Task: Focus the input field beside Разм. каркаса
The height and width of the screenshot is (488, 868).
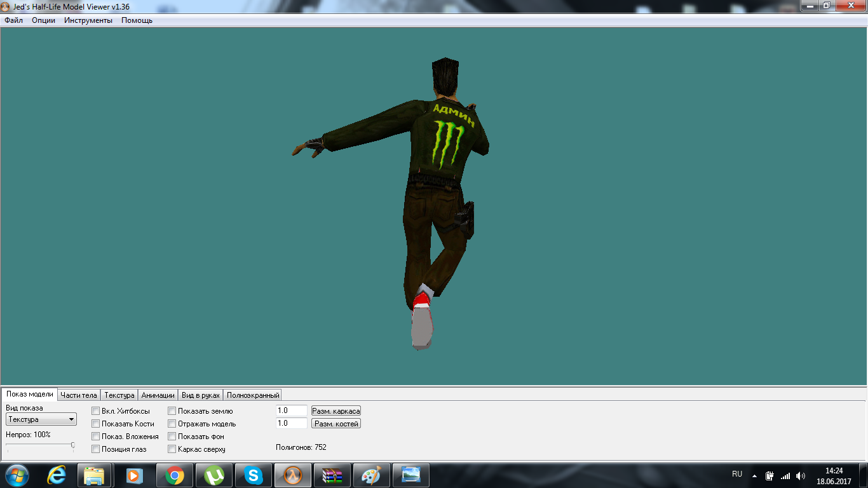Action: (292, 411)
